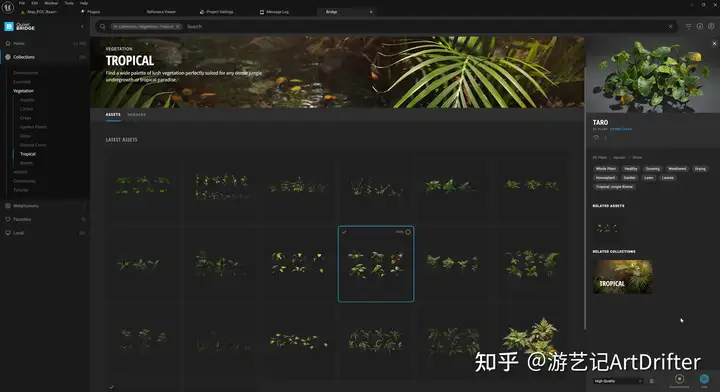Viewport: 720px width, 392px height.
Task: Click the Quixel Bridge logo
Action: tap(20, 27)
